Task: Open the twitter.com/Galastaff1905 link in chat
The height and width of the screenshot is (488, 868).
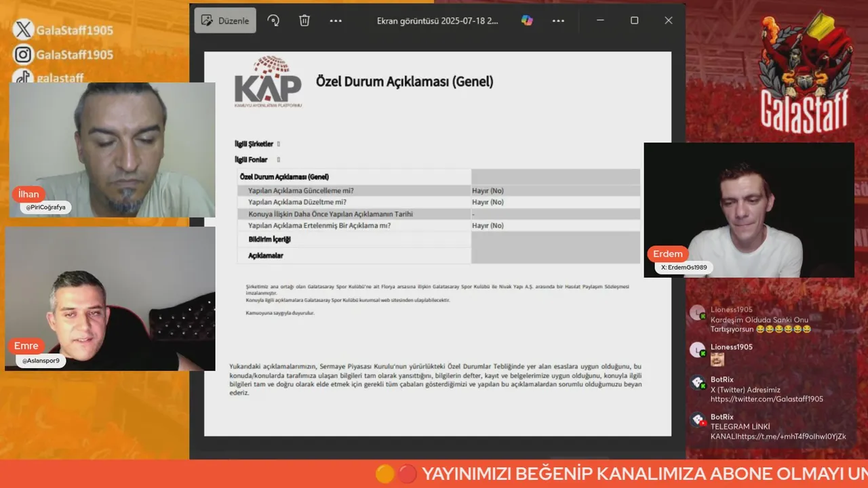Action: [767, 399]
